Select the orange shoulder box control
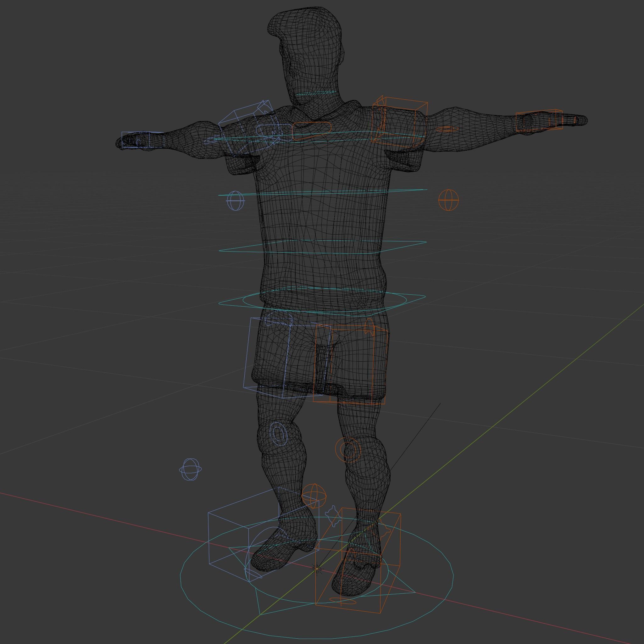644x644 pixels. (399, 122)
